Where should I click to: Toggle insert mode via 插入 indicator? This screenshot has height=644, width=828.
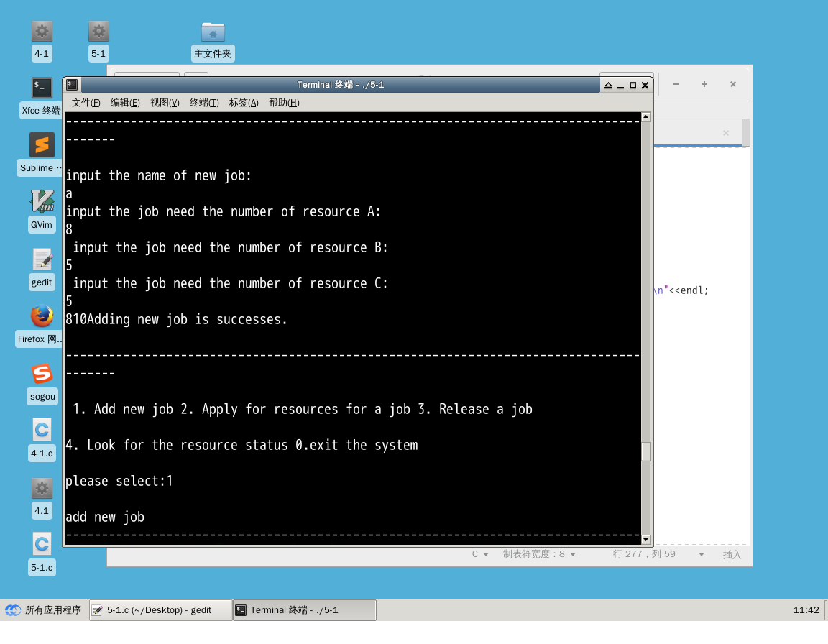click(x=732, y=554)
